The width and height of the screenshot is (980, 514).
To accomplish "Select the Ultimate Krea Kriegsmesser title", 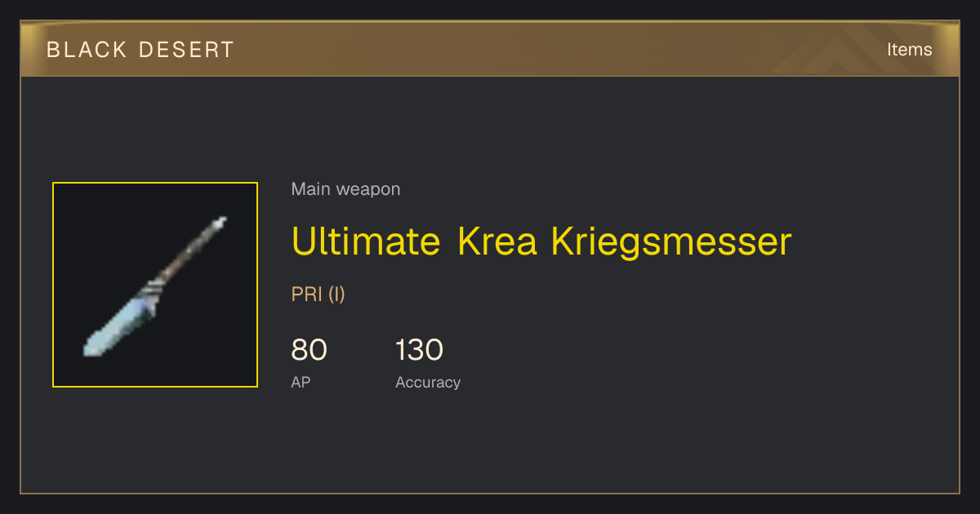I will point(541,241).
